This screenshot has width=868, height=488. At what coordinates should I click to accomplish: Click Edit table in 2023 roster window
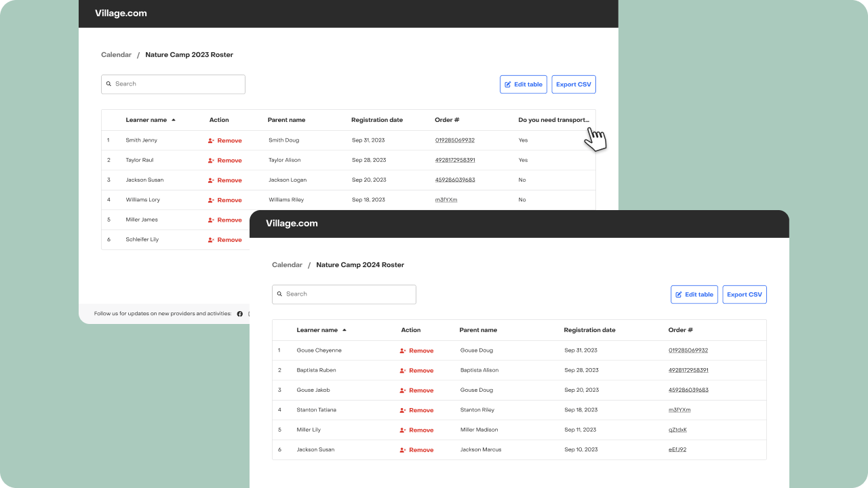click(x=524, y=85)
